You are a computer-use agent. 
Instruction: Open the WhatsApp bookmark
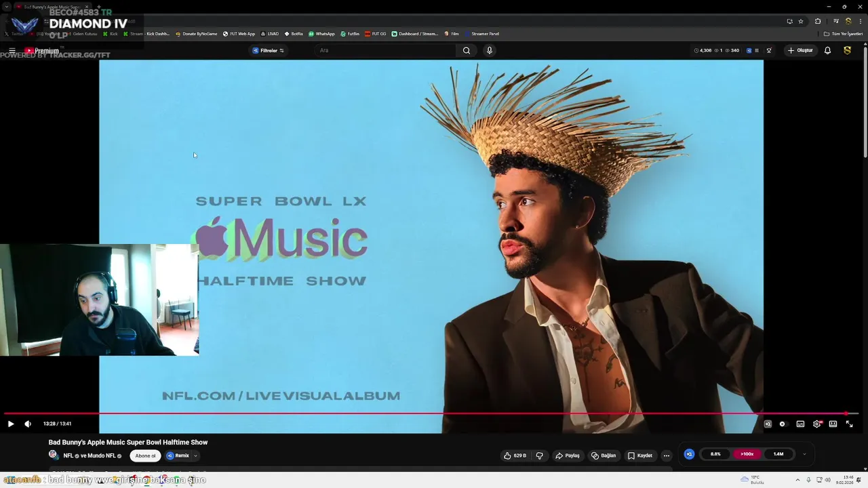(321, 33)
